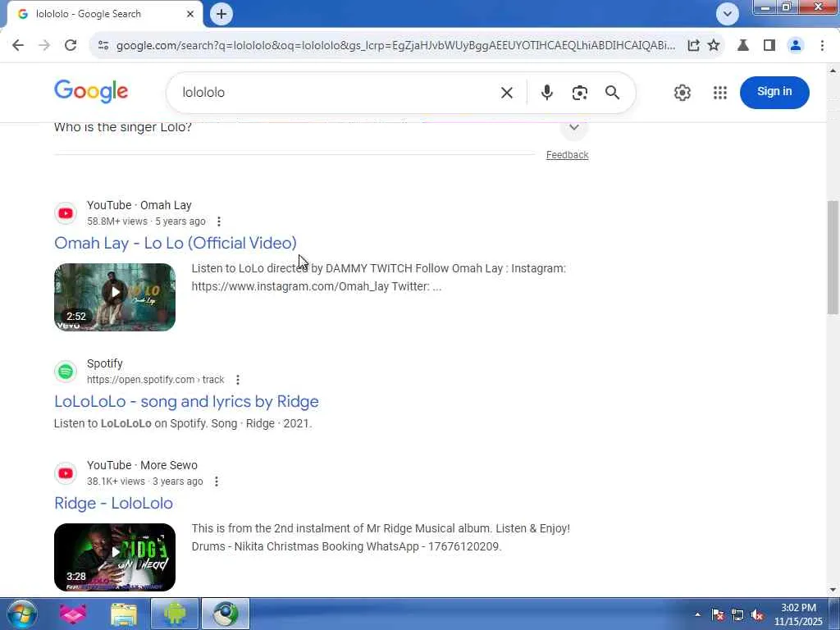Click the page scroll up arrow
The width and height of the screenshot is (840, 630).
pos(833,71)
